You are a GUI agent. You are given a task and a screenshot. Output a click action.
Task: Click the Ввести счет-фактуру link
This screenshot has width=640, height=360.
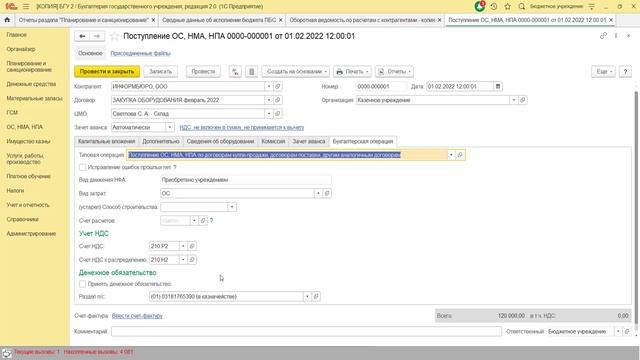137,316
